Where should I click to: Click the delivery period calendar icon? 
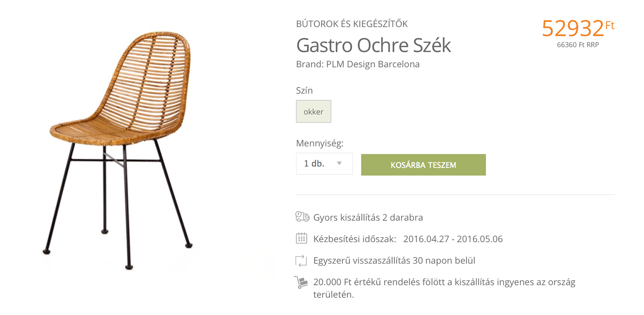(301, 238)
